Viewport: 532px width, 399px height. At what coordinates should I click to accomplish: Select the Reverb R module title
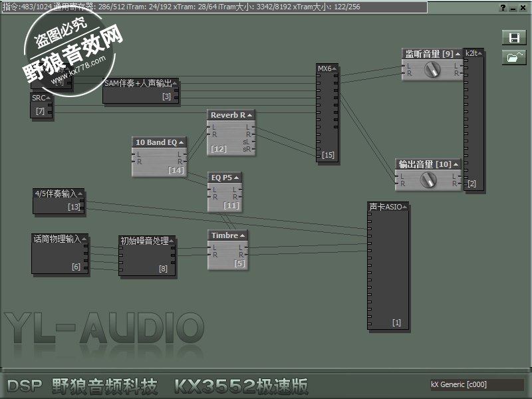[228, 115]
